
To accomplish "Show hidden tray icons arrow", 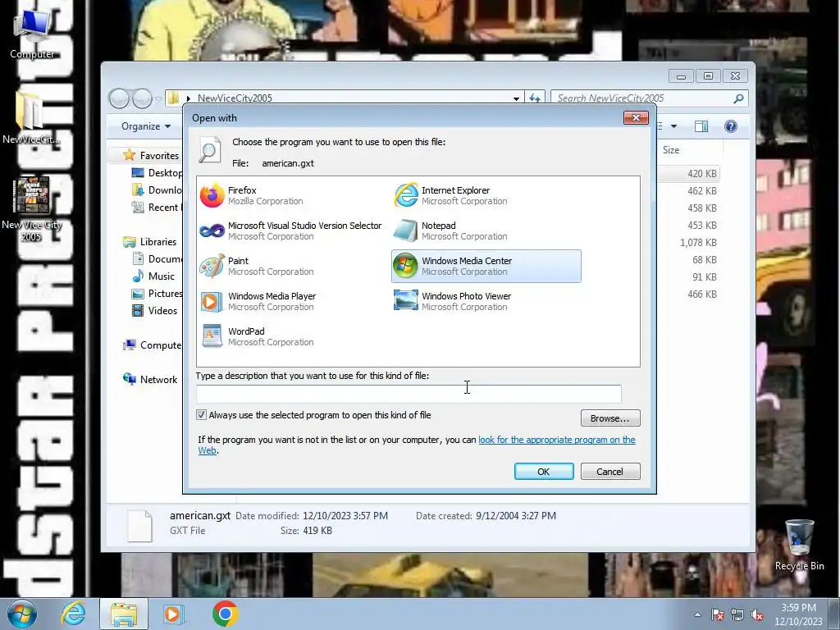I will click(x=697, y=614).
